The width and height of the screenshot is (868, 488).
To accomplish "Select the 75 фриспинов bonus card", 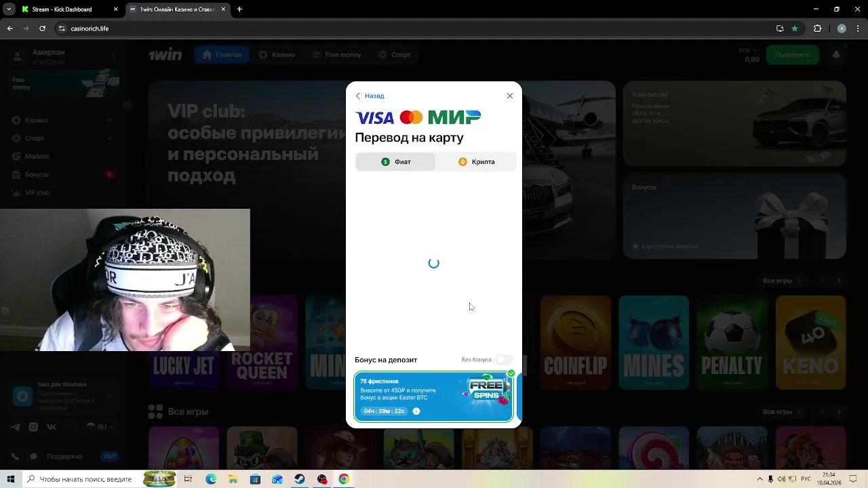I will pos(433,396).
